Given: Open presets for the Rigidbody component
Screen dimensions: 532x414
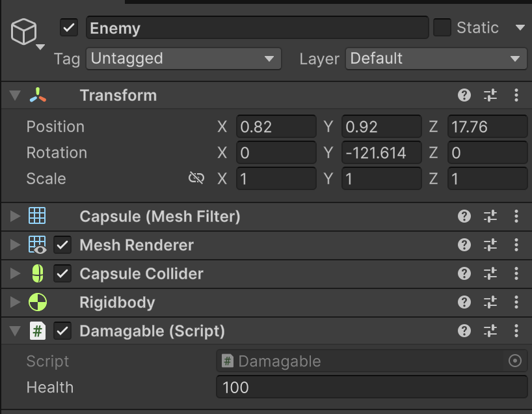Looking at the screenshot, I should 490,303.
